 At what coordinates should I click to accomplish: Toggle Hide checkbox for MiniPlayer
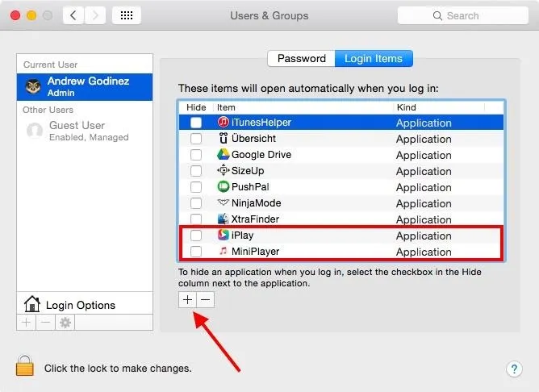coord(196,252)
